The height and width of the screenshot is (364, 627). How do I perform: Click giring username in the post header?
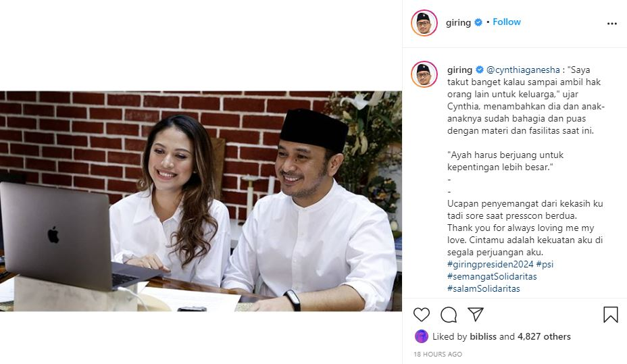(458, 22)
